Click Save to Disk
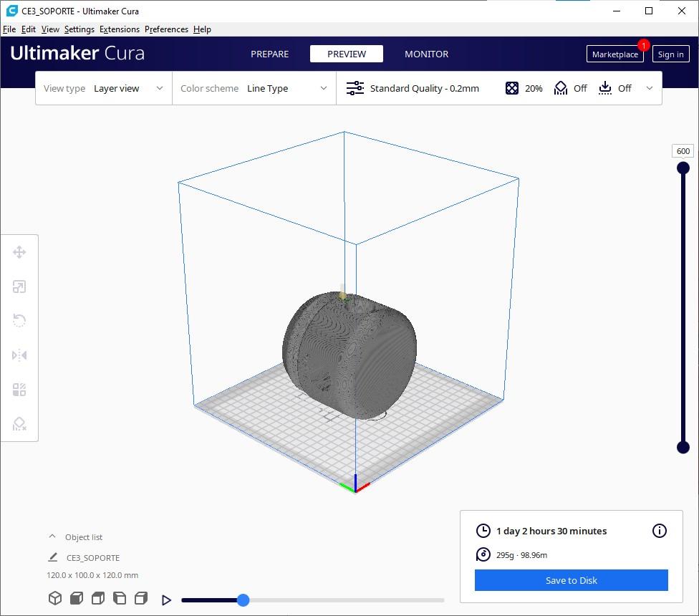 coord(571,580)
